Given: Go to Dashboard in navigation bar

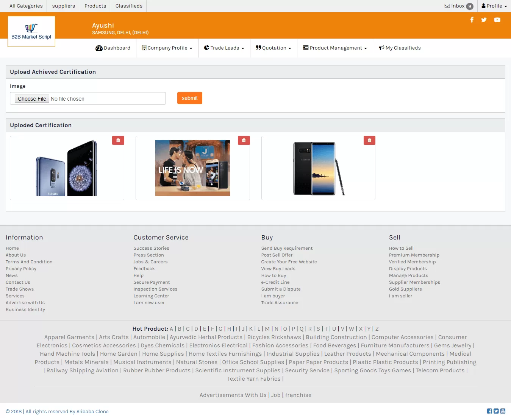Looking at the screenshot, I should 113,48.
